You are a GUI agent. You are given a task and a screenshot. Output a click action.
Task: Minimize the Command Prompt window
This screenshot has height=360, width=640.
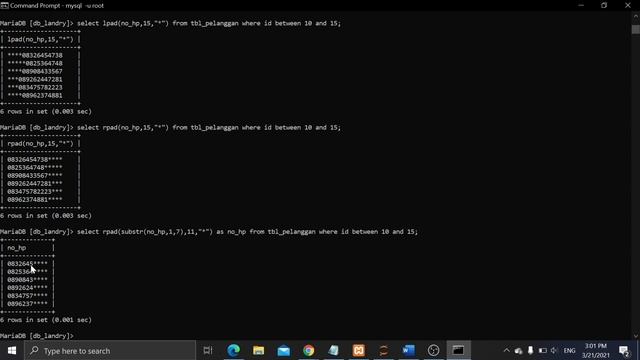click(581, 5)
